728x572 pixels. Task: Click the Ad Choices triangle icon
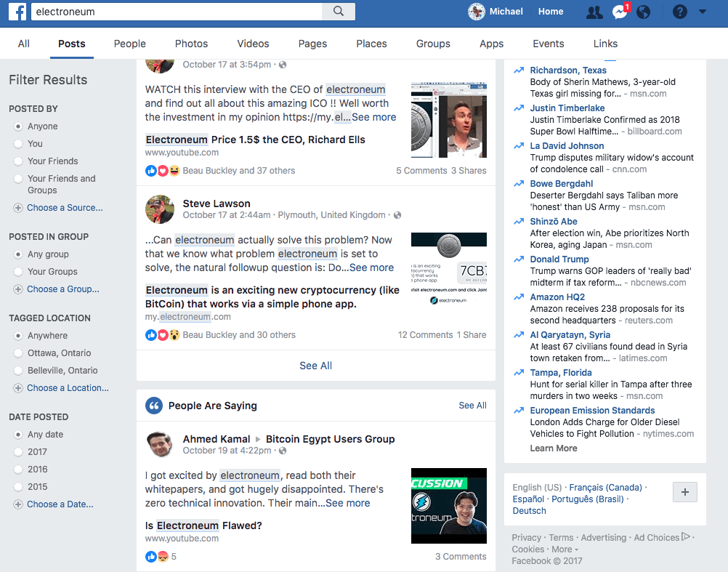pyautogui.click(x=686, y=536)
